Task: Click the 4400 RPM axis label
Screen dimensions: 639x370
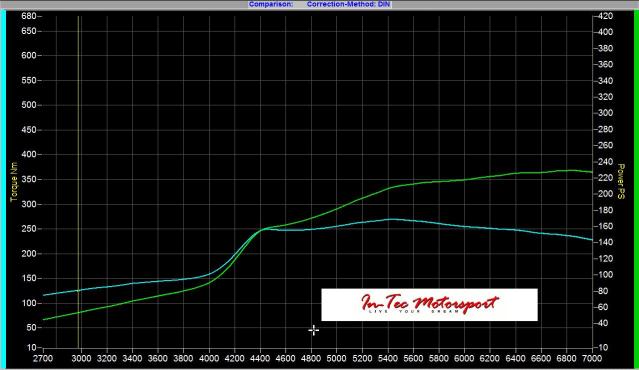Action: point(260,359)
